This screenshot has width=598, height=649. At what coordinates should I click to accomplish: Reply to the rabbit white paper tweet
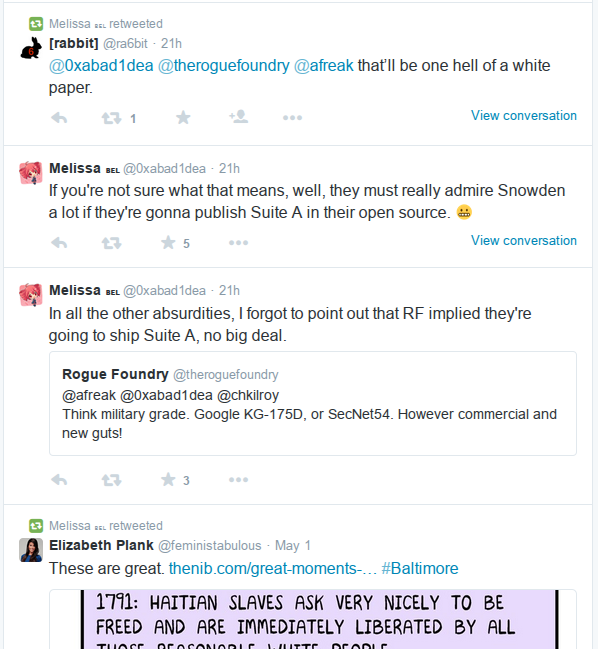[59, 118]
